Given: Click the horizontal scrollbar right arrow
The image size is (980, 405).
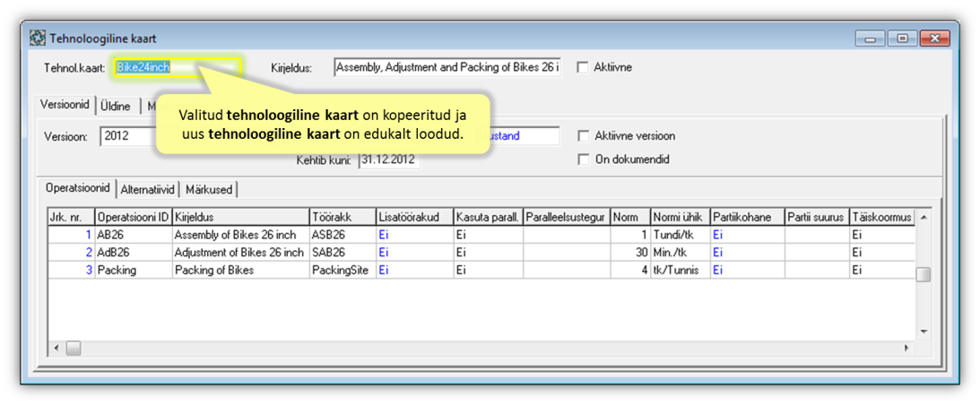Looking at the screenshot, I should [x=908, y=348].
